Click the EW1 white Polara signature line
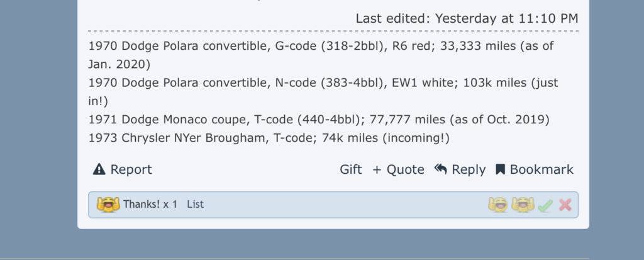 coord(323,82)
